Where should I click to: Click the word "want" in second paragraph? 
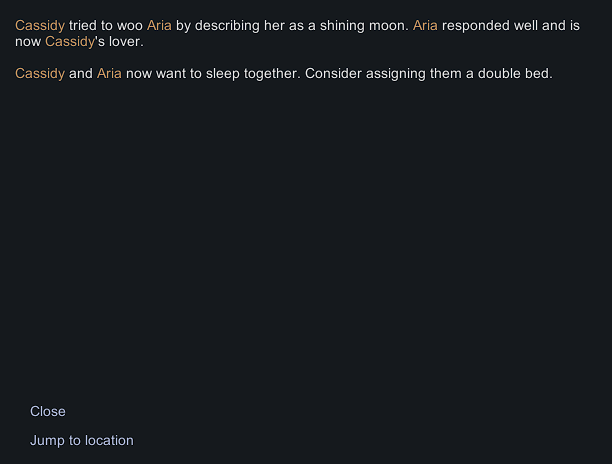pyautogui.click(x=165, y=73)
